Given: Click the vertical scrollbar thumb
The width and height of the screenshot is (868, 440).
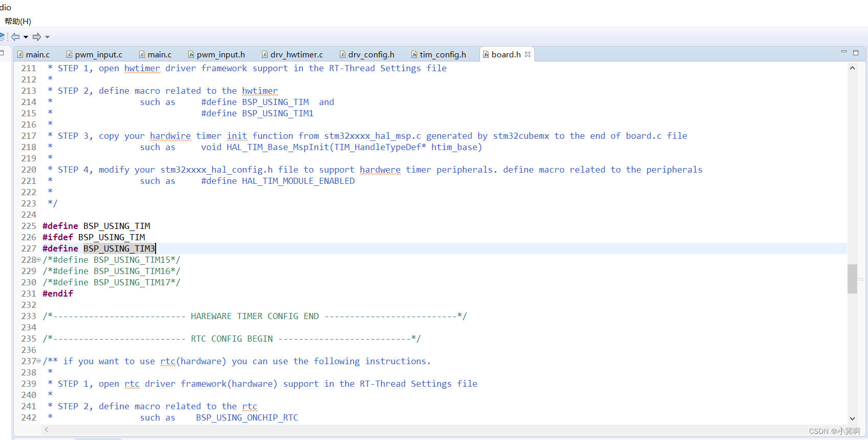Looking at the screenshot, I should [852, 279].
